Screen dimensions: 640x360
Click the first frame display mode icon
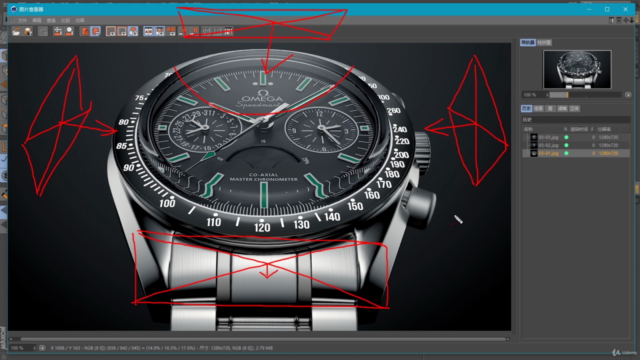pyautogui.click(x=111, y=31)
